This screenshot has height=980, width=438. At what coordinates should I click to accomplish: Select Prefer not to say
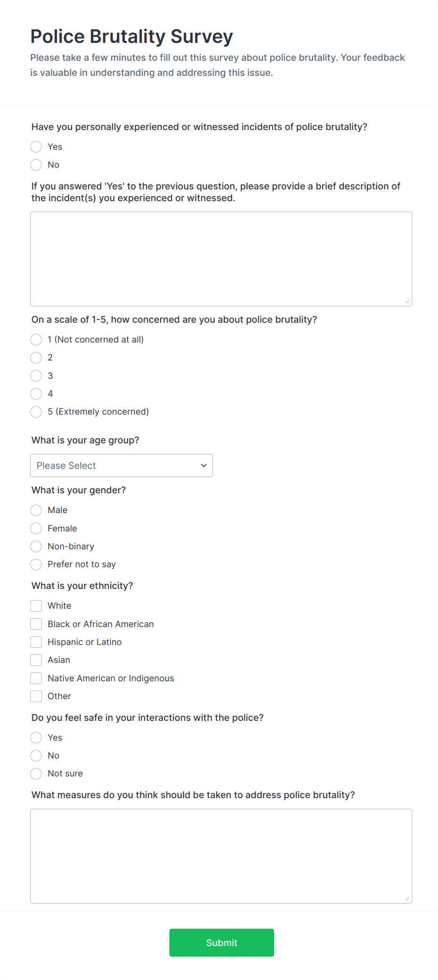click(x=36, y=564)
